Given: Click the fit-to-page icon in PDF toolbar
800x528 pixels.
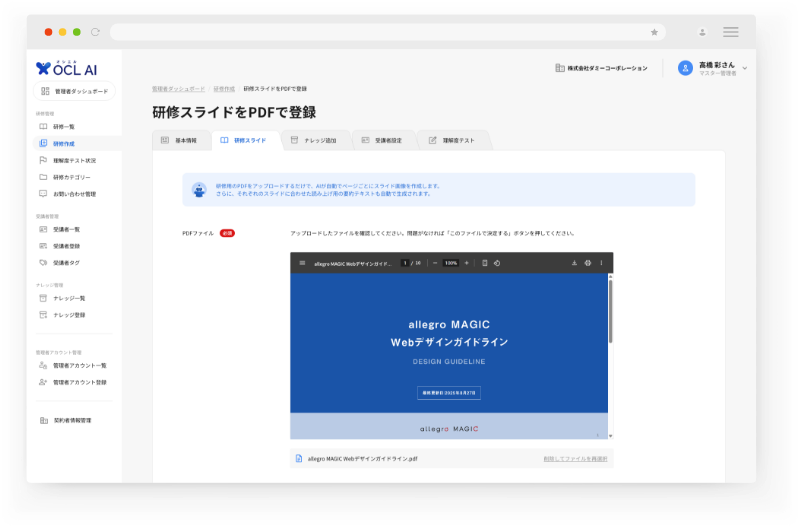Looking at the screenshot, I should tap(484, 263).
